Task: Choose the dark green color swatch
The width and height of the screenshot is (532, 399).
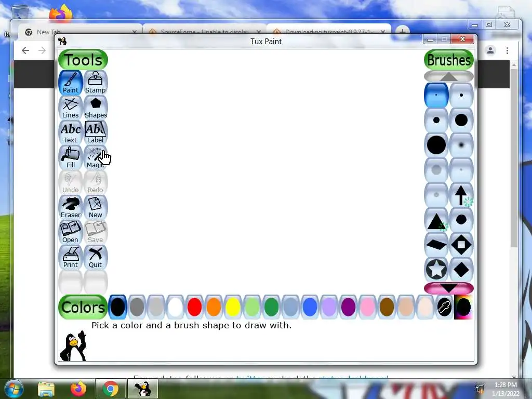Action: (271, 308)
